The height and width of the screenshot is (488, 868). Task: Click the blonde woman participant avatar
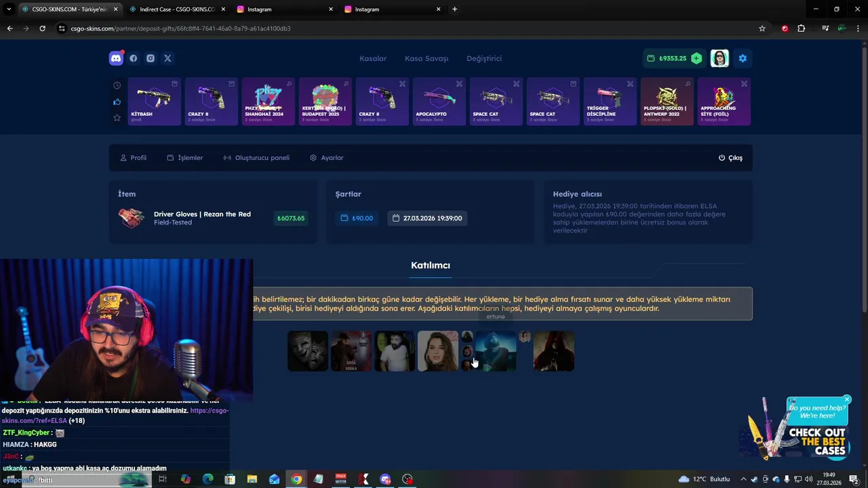(x=438, y=351)
